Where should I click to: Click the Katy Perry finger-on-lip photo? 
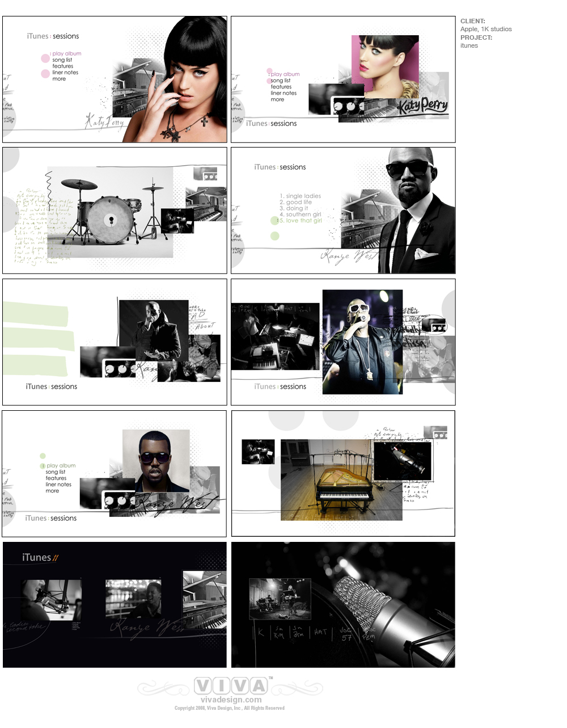pyautogui.click(x=176, y=79)
